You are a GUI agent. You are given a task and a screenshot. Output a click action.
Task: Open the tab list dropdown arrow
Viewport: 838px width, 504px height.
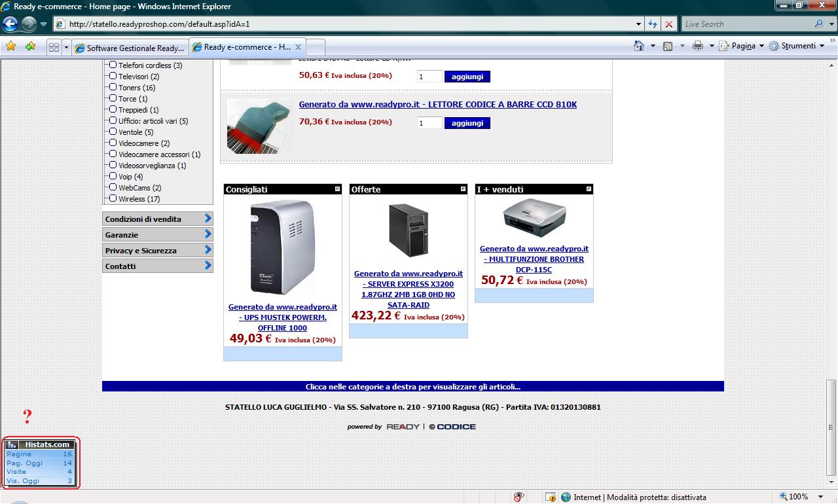click(x=66, y=47)
